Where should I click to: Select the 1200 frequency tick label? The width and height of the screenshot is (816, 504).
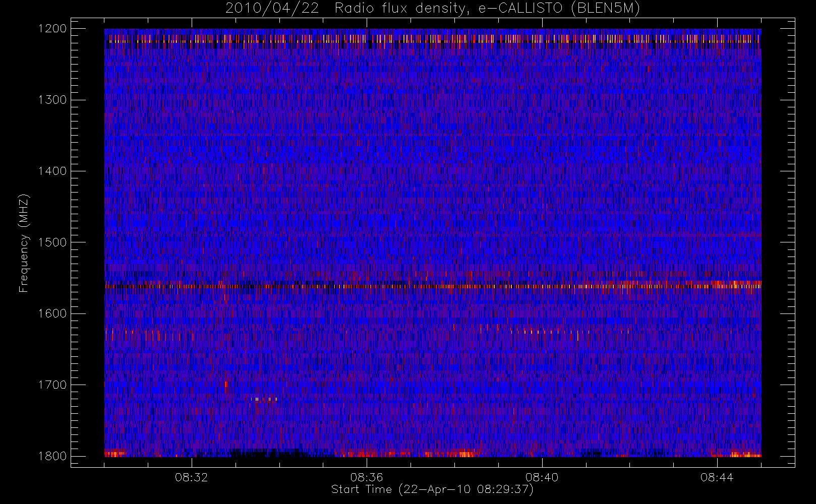click(52, 29)
